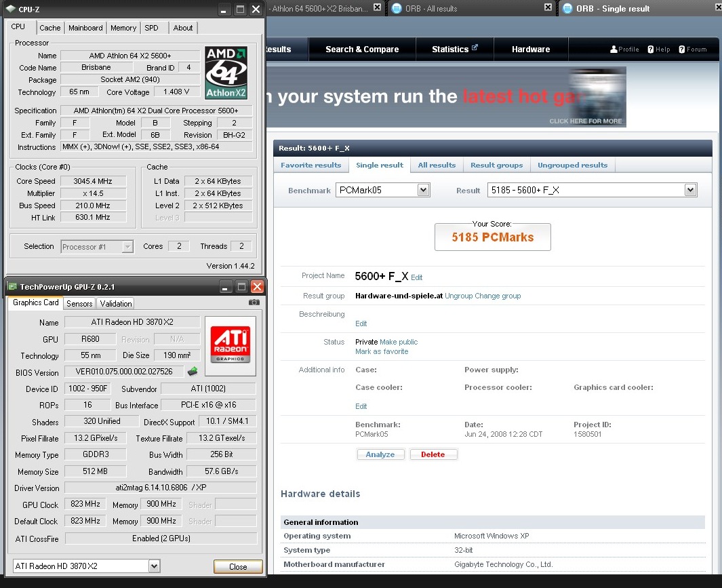Click the GPU-Z Driver Version value
722x588 pixels.
click(x=161, y=487)
